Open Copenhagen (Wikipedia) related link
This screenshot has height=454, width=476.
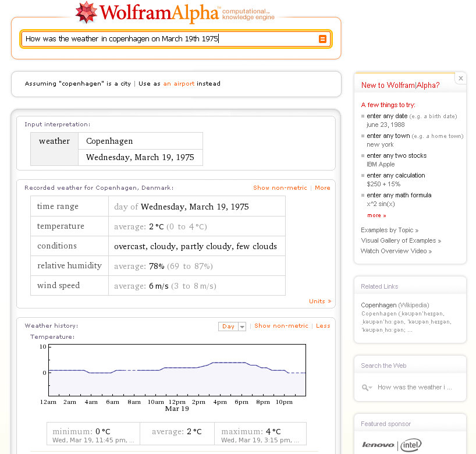[x=395, y=305]
